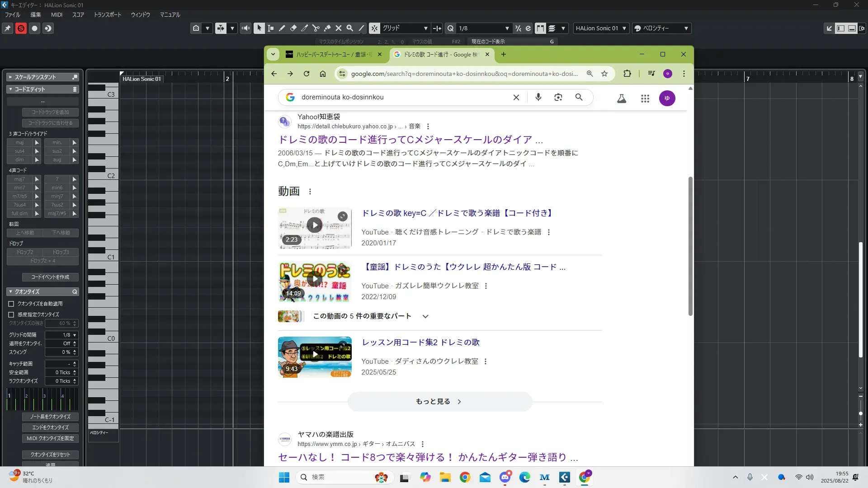Screen dimensions: 868x488
Task: Open the 1/8 quantize preset dropdown
Action: click(x=507, y=28)
